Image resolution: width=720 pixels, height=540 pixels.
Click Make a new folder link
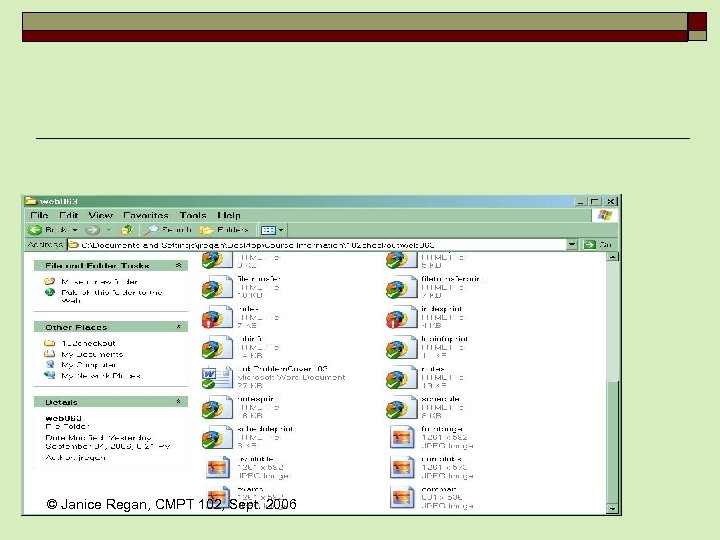click(99, 281)
